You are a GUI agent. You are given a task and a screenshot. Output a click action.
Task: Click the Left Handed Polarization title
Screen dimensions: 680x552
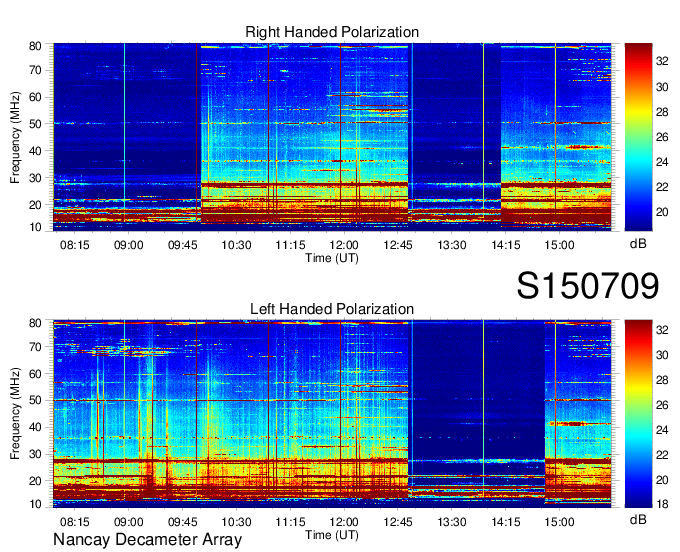tap(332, 309)
